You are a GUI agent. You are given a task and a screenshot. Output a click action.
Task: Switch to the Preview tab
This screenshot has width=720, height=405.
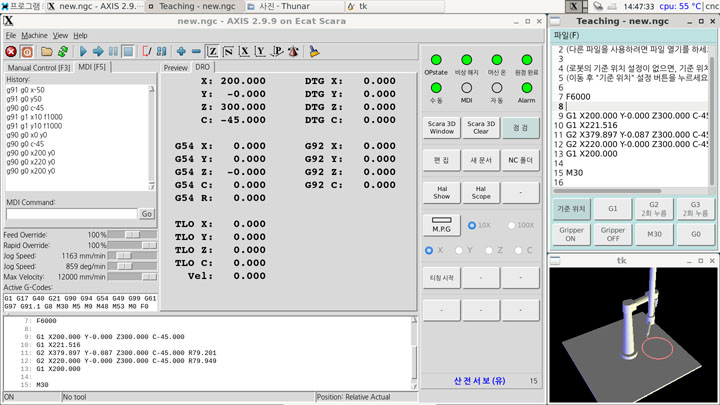pyautogui.click(x=175, y=68)
